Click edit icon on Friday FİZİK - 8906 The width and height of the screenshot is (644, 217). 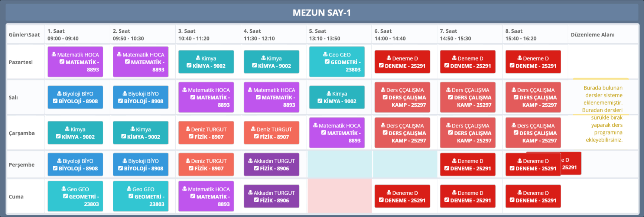(256, 200)
